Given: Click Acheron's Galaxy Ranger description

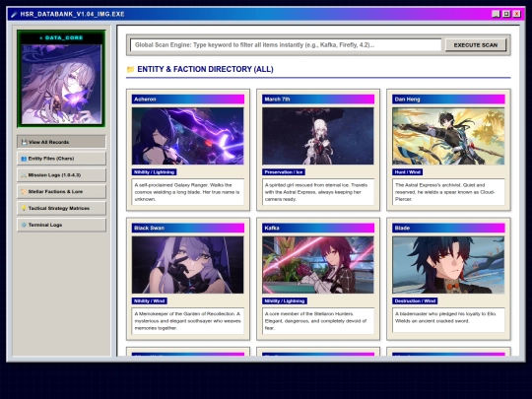Looking at the screenshot, I should tap(188, 192).
